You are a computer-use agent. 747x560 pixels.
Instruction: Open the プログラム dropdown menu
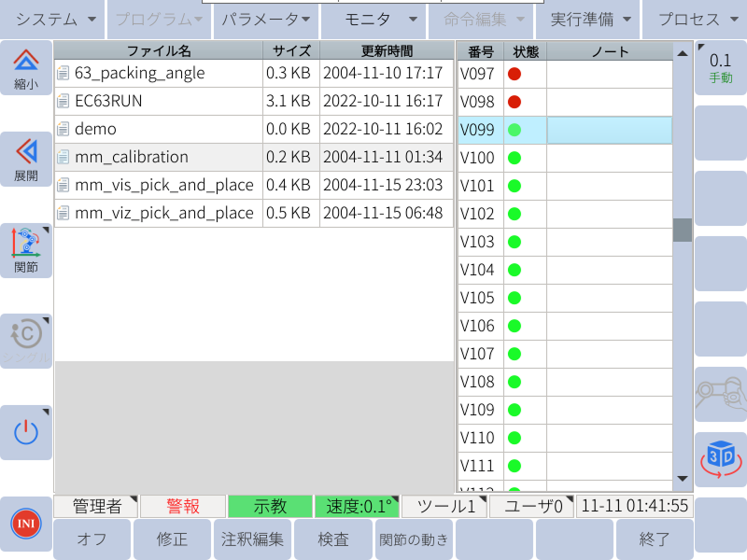(x=159, y=19)
